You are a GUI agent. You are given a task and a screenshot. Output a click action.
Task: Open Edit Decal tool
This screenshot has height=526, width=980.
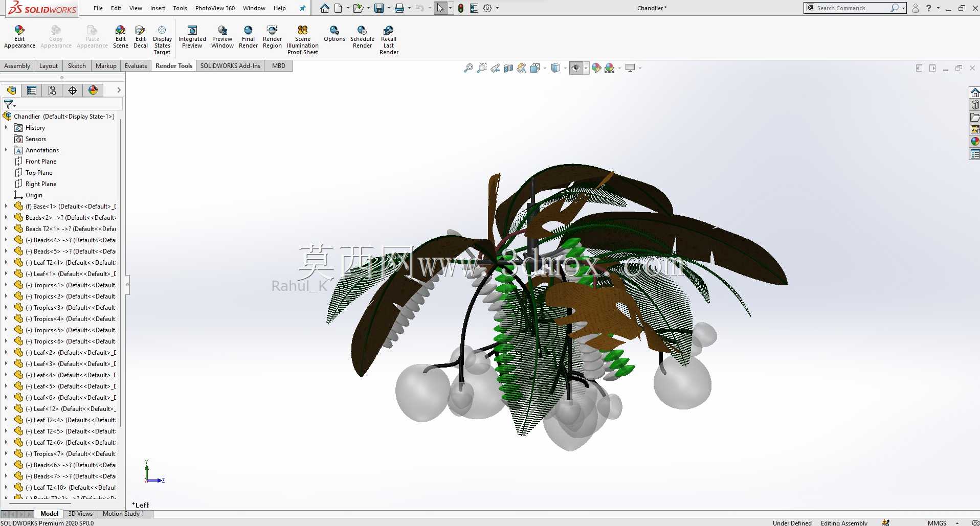(x=141, y=37)
